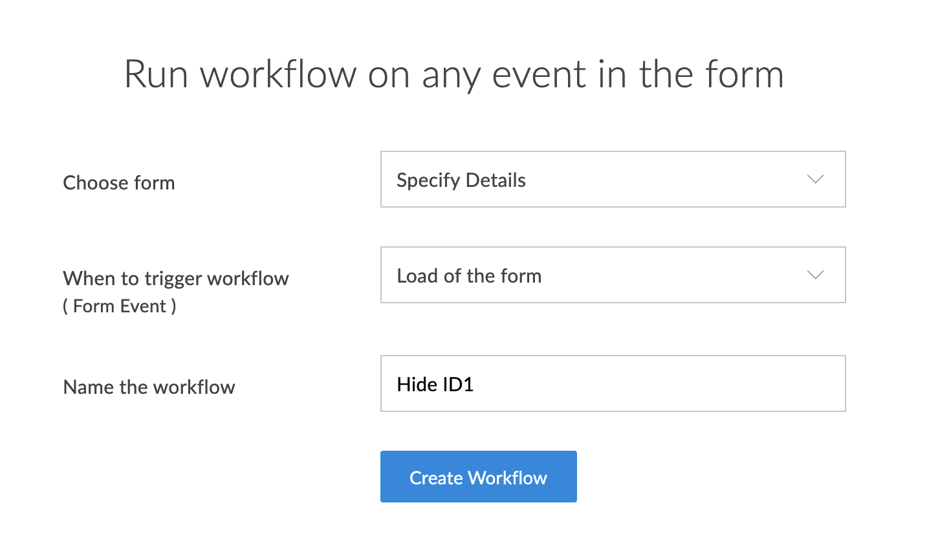Click the chevron arrow in Choose form dropdown

(x=815, y=179)
